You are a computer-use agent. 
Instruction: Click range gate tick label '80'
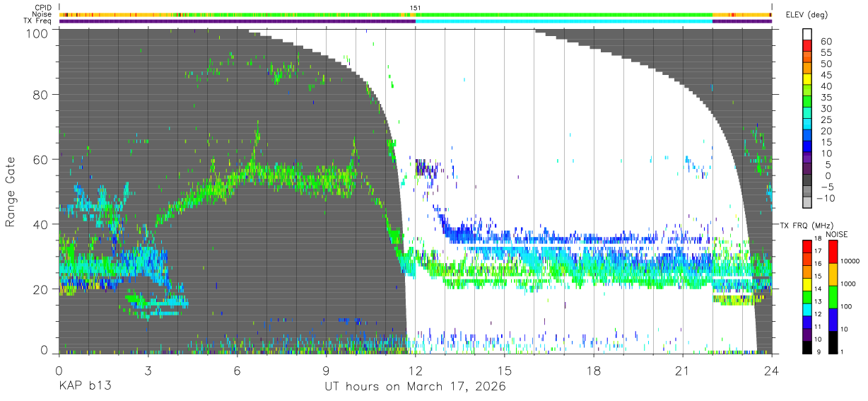tap(42, 95)
